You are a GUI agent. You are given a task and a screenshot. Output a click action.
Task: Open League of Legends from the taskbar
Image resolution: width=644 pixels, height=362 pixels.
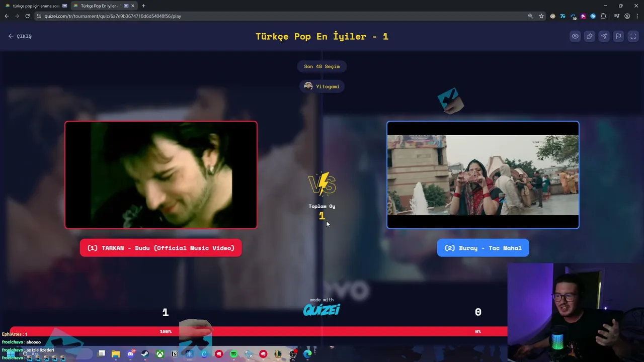(x=278, y=354)
